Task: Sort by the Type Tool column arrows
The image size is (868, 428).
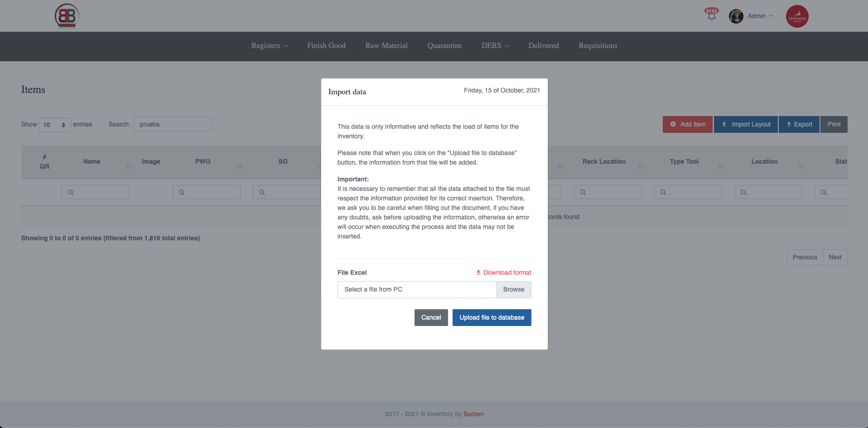Action: click(721, 167)
